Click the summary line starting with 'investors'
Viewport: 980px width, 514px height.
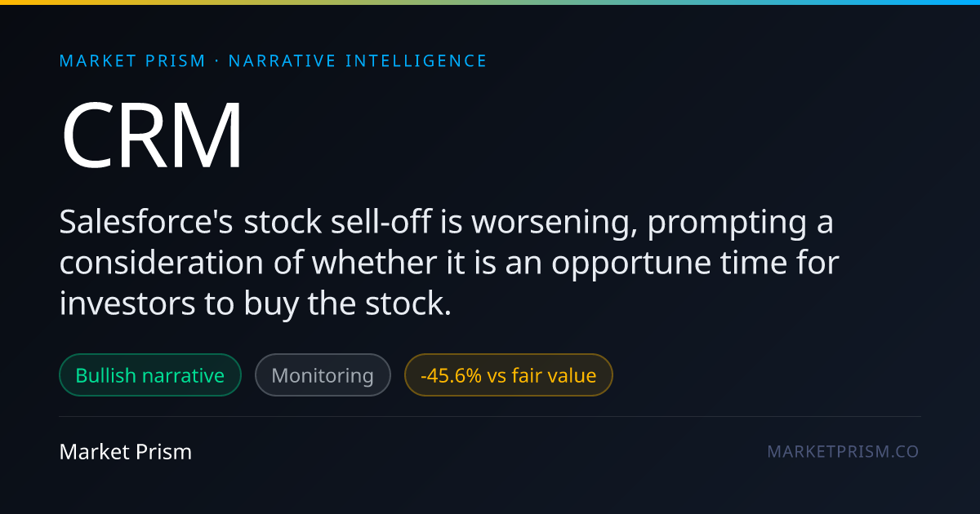coord(256,304)
